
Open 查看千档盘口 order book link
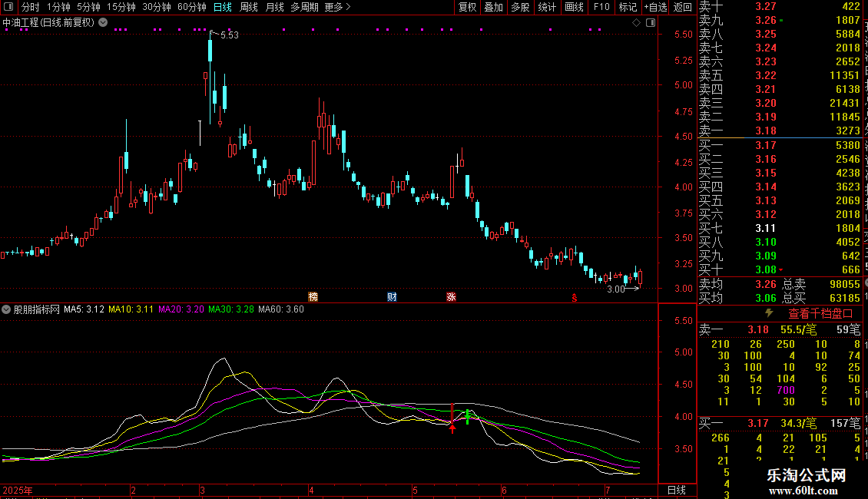click(x=820, y=314)
